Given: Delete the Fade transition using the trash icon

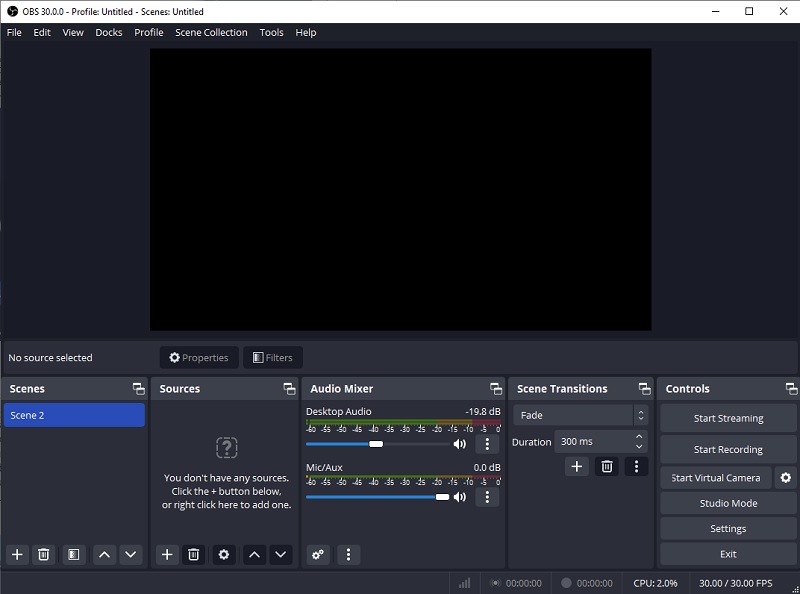Looking at the screenshot, I should coord(606,466).
